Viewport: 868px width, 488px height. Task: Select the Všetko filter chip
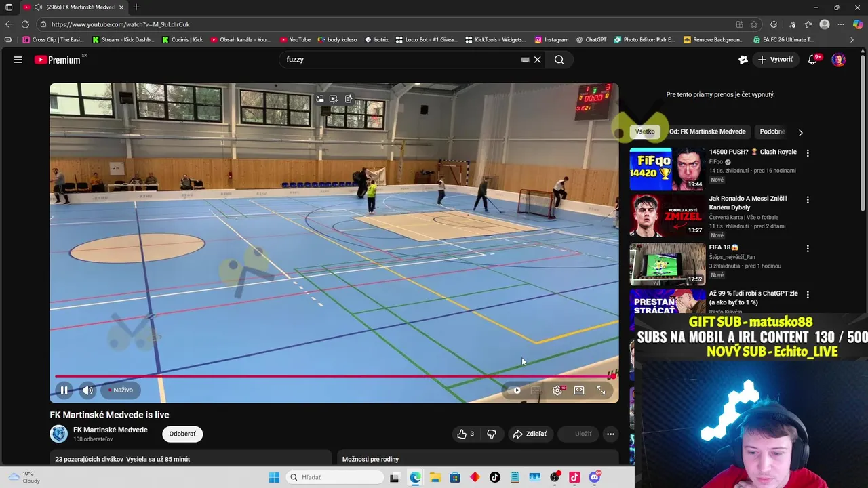coord(645,131)
